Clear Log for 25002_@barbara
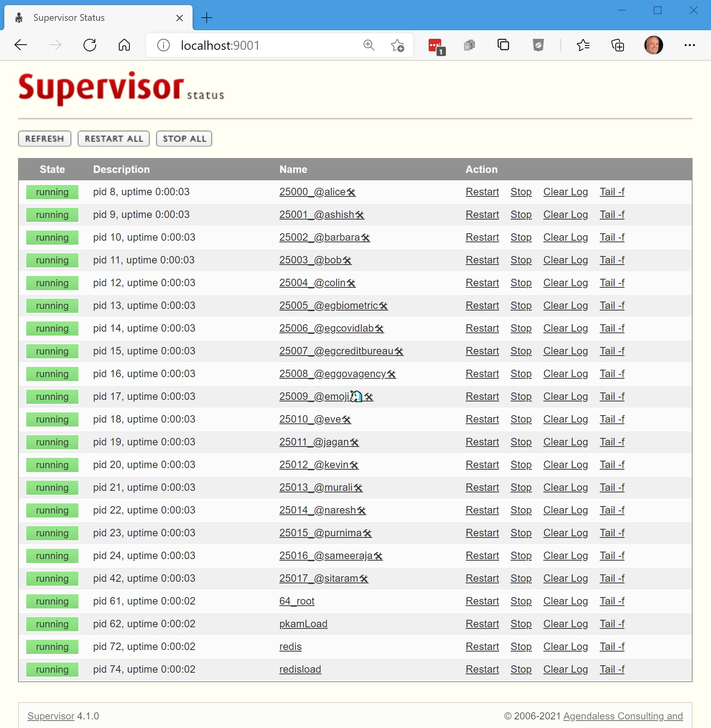 coord(566,238)
